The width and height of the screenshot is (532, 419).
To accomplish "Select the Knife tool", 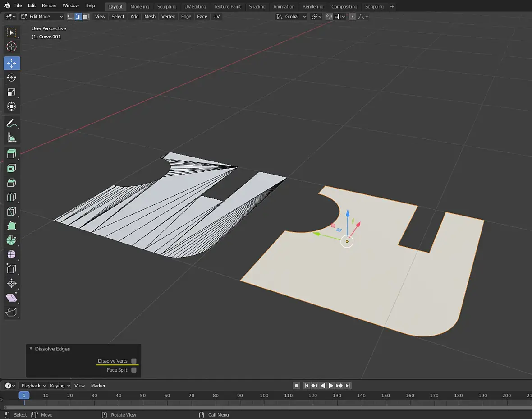I will (12, 212).
